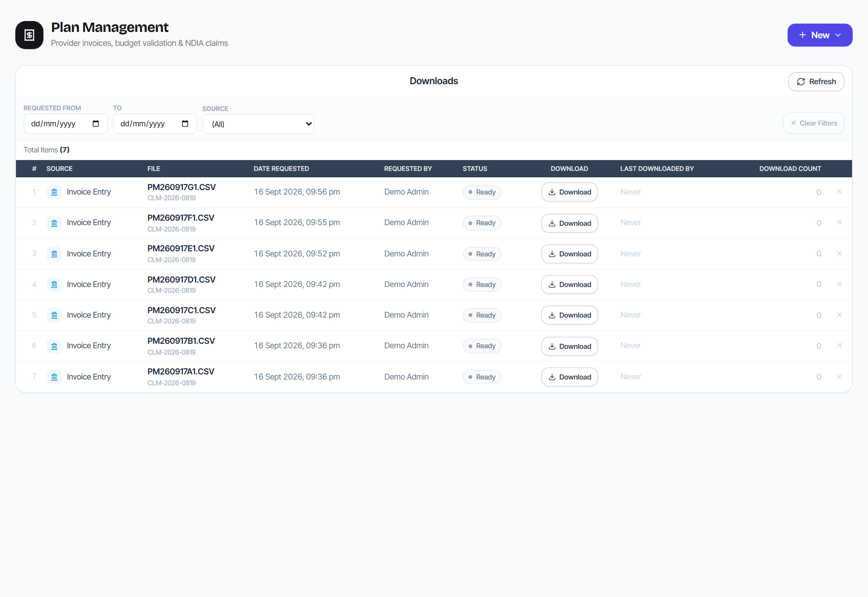Click the bank icon in row 3
The image size is (868, 597).
54,254
